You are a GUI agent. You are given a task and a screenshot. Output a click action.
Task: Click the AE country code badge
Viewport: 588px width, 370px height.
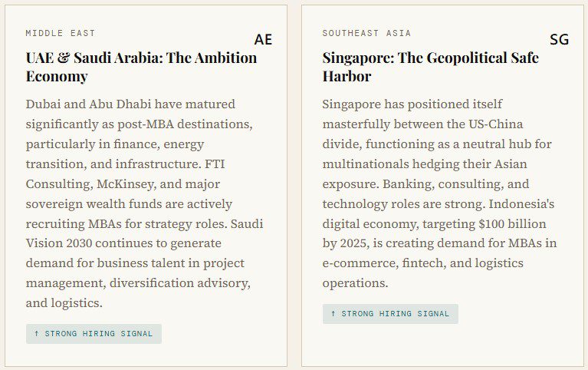coord(263,39)
